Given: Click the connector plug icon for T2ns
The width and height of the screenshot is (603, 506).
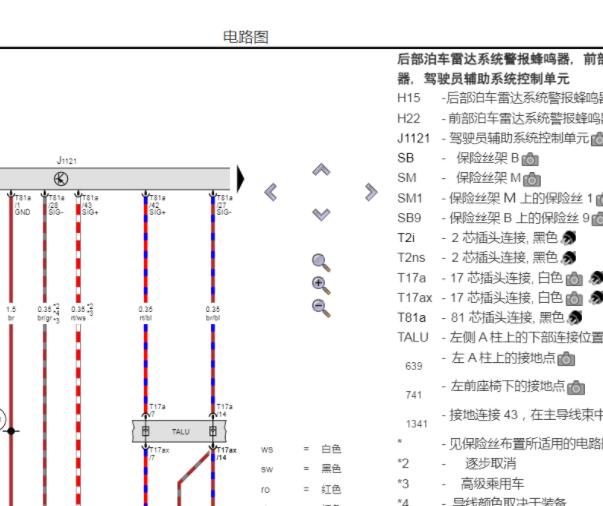Looking at the screenshot, I should (x=568, y=258).
